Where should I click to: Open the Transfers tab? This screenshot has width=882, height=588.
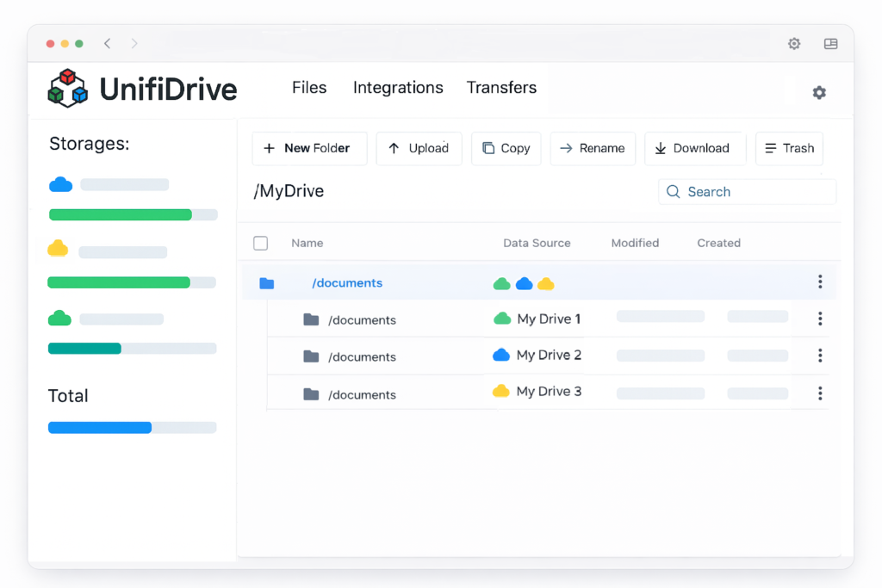pyautogui.click(x=501, y=88)
